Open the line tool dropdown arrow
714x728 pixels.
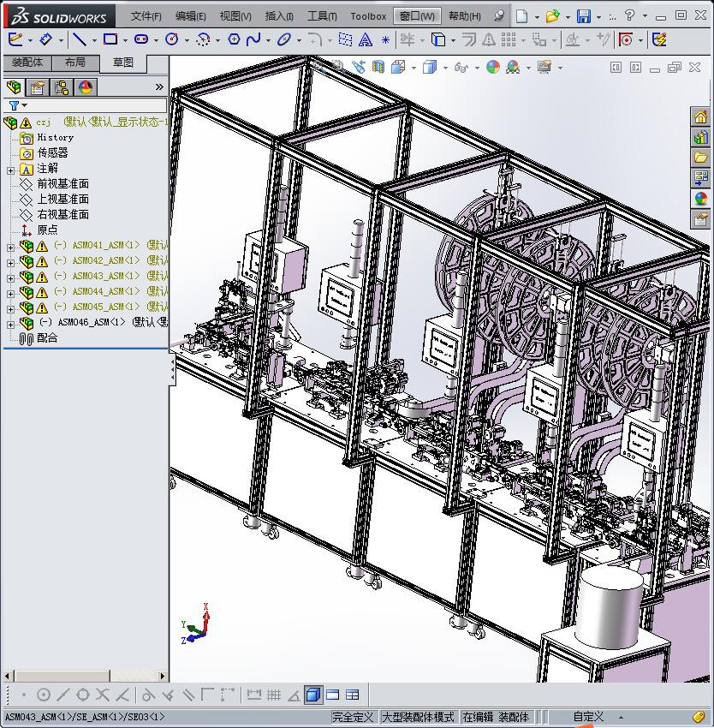[94, 41]
